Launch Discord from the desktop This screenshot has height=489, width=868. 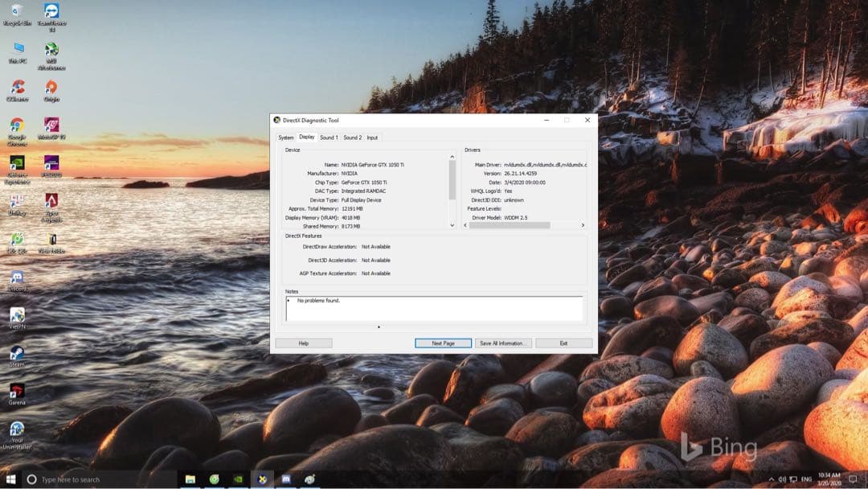[x=17, y=278]
